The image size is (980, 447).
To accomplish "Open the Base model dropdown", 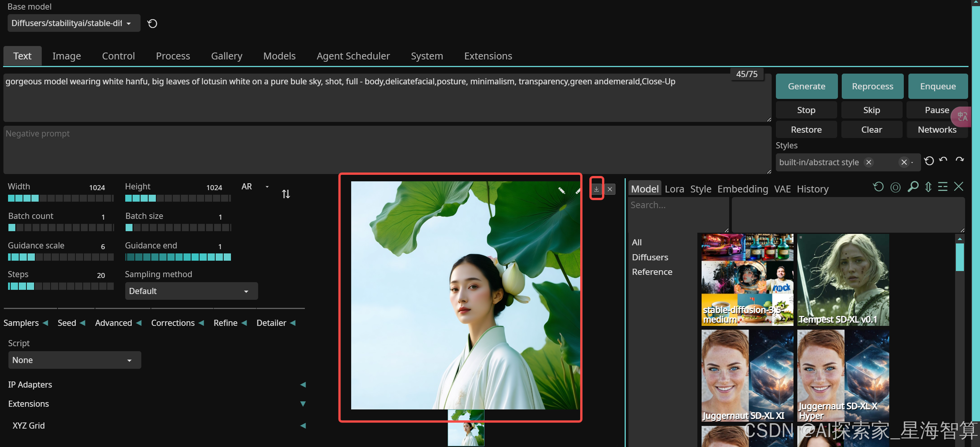I will coord(74,23).
